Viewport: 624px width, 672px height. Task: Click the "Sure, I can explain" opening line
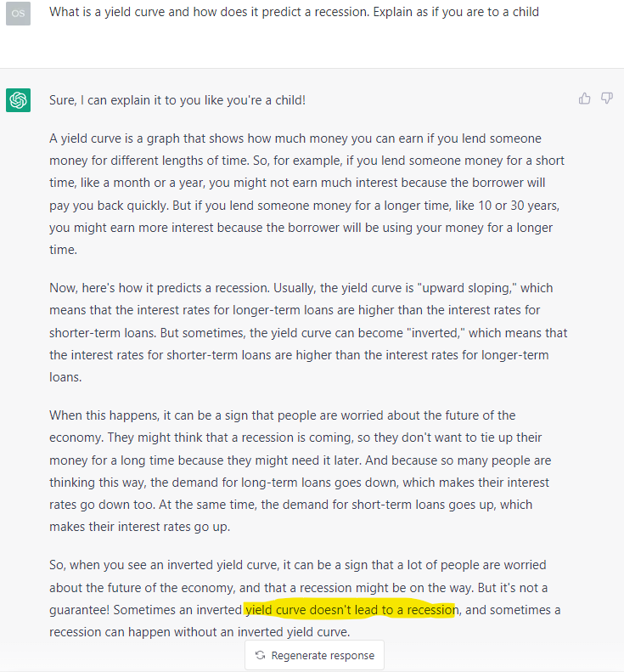pos(177,100)
